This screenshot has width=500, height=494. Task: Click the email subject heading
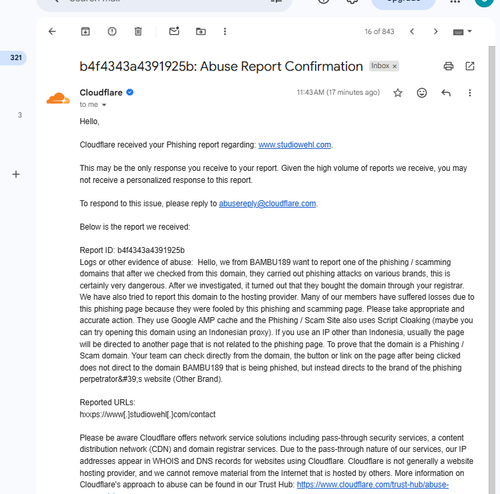tap(221, 66)
